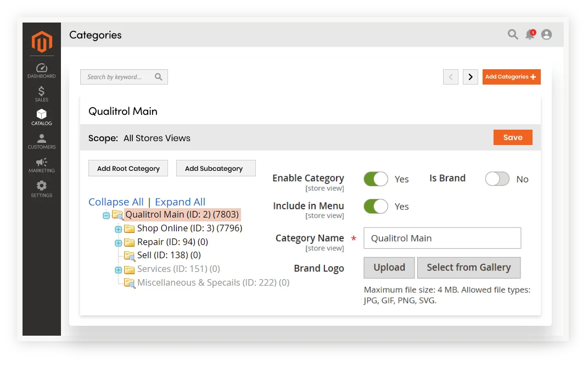
Task: Save the category
Action: 513,137
